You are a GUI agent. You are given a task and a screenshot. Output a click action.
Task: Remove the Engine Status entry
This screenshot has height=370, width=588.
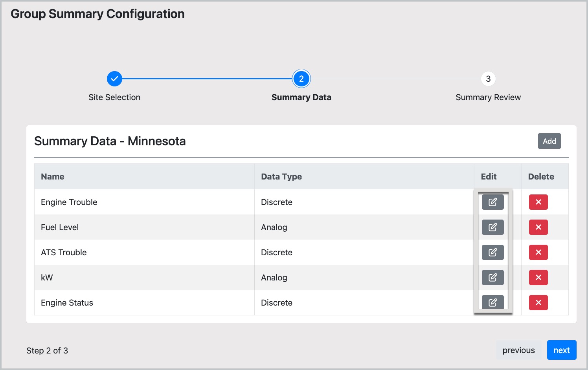point(538,302)
